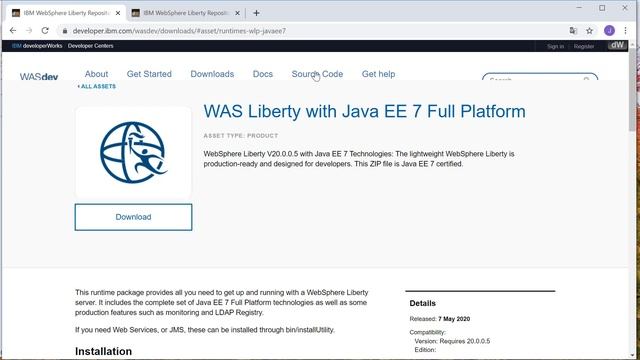
Task: Click the Details heading
Action: click(x=422, y=303)
